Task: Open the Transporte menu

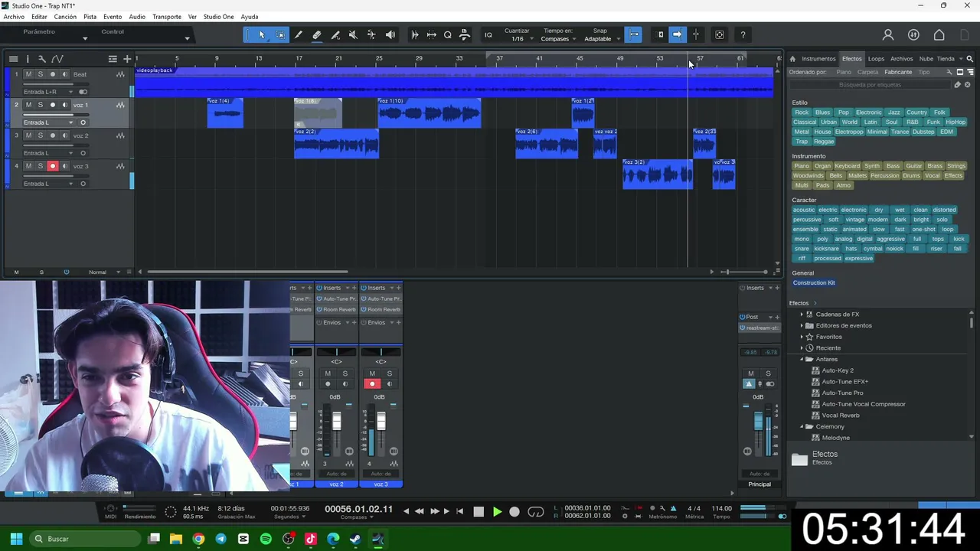Action: (167, 17)
